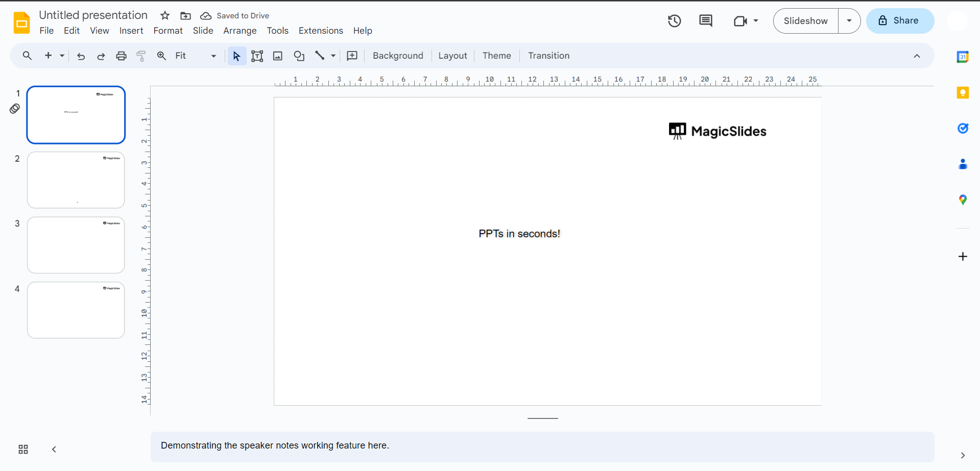This screenshot has height=471, width=980.
Task: Select the 'PPTs in seconds!' text
Action: click(x=519, y=234)
